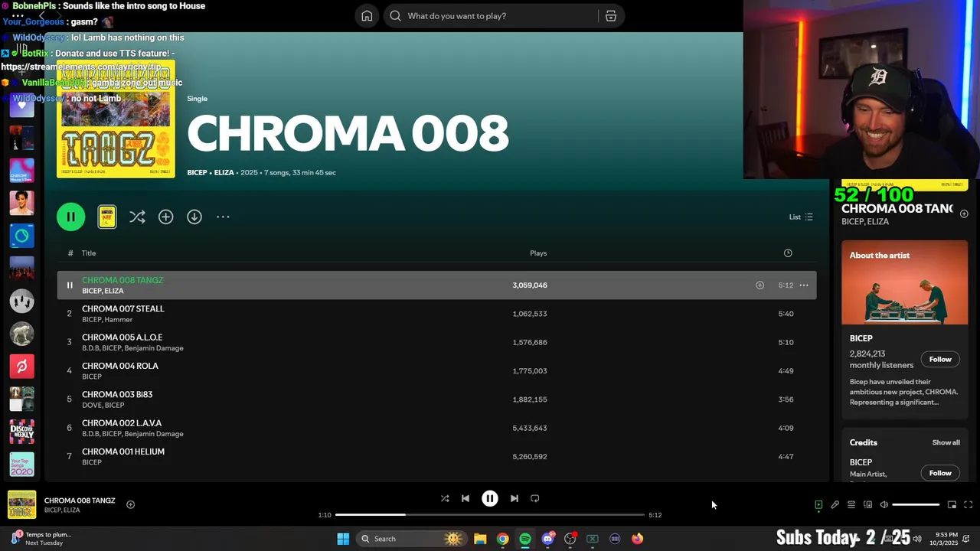Open the List view options dropdown
The height and width of the screenshot is (551, 980).
(x=801, y=217)
